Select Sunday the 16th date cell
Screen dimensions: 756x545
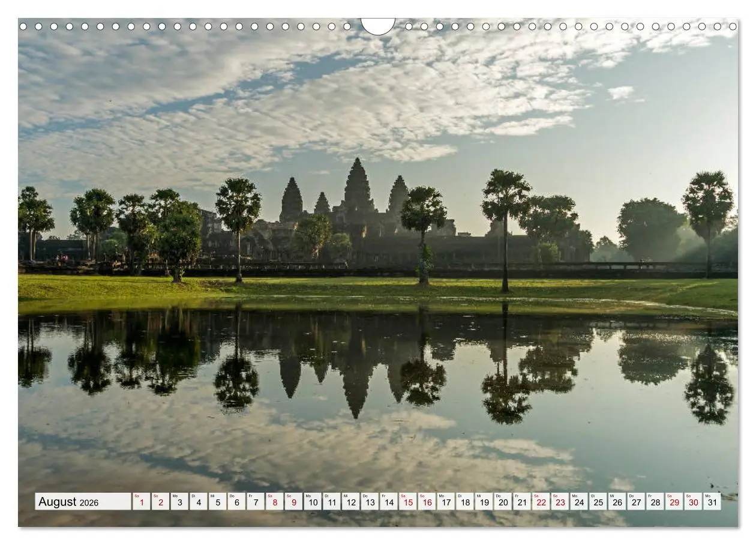coord(427,502)
